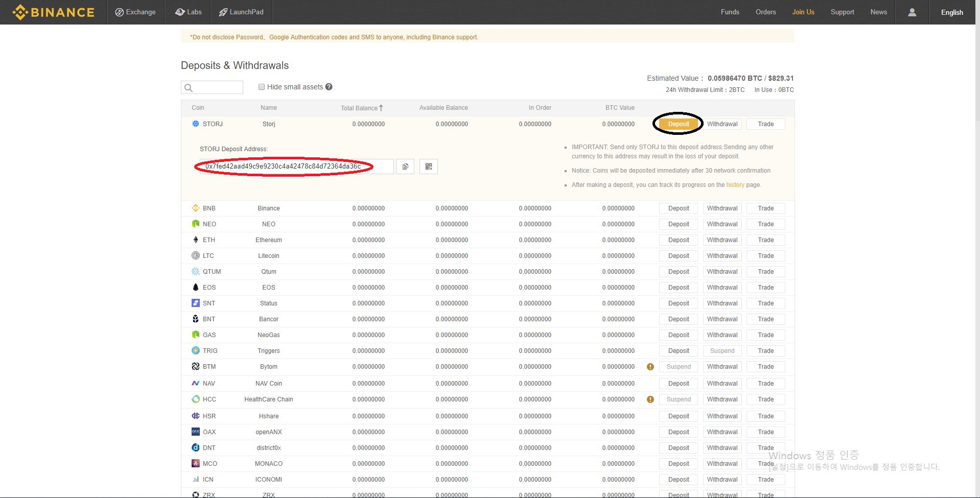This screenshot has width=980, height=498.
Task: Click Suspend deposit button for HCC
Action: click(679, 399)
